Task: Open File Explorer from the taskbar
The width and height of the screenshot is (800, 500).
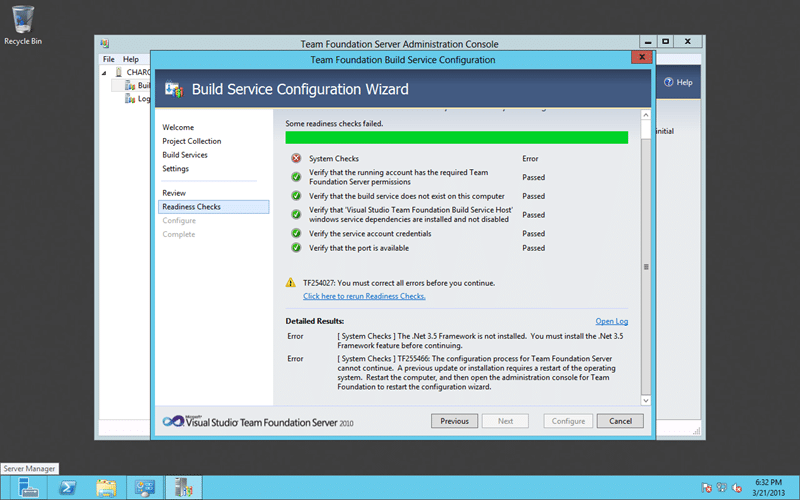Action: coord(106,488)
